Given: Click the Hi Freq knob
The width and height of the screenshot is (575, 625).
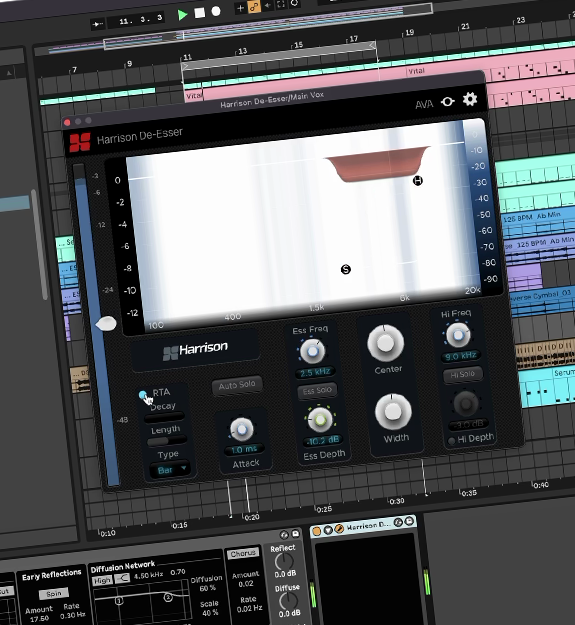Looking at the screenshot, I should pyautogui.click(x=458, y=335).
